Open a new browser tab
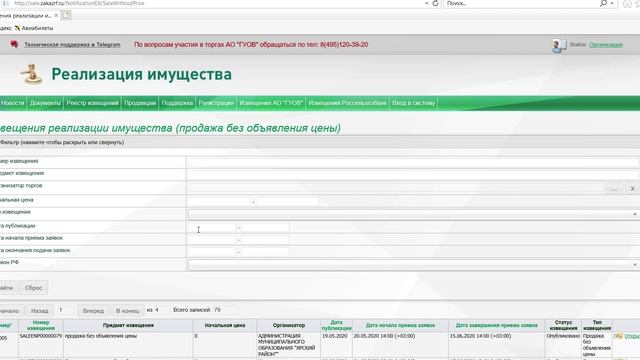This screenshot has width=640, height=360. 66,16
